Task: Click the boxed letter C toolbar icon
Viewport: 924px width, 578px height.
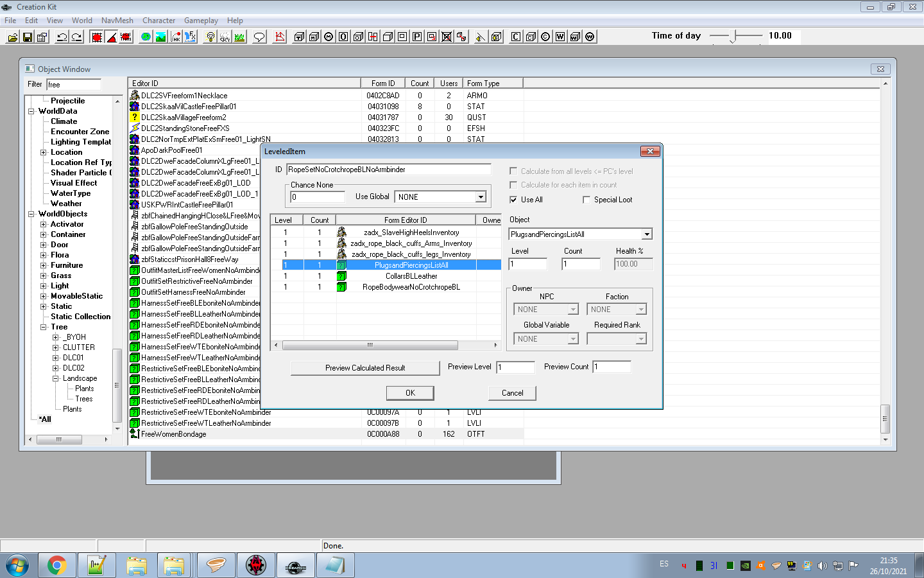Action: point(516,37)
